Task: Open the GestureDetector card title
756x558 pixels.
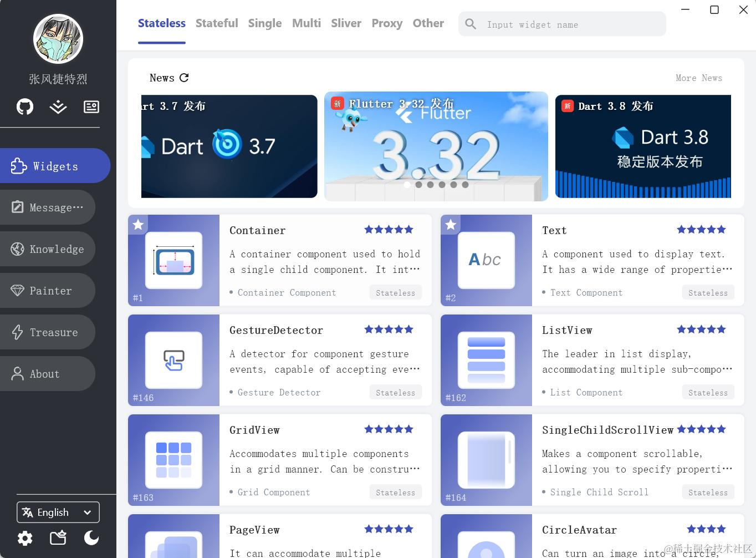Action: point(276,330)
